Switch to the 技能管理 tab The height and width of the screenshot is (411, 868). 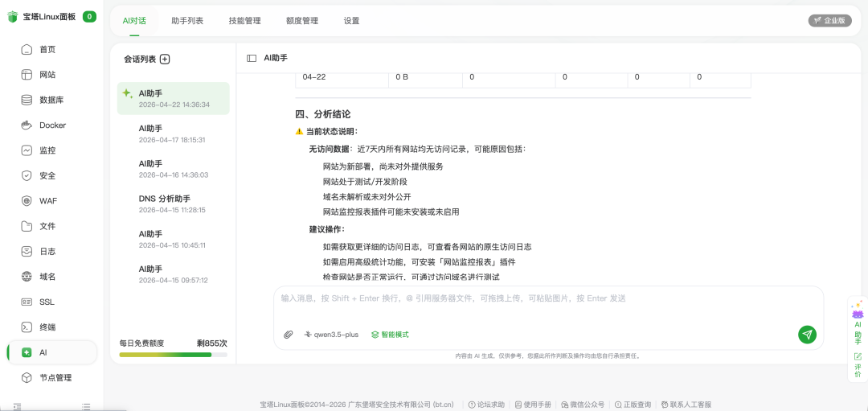pyautogui.click(x=244, y=21)
